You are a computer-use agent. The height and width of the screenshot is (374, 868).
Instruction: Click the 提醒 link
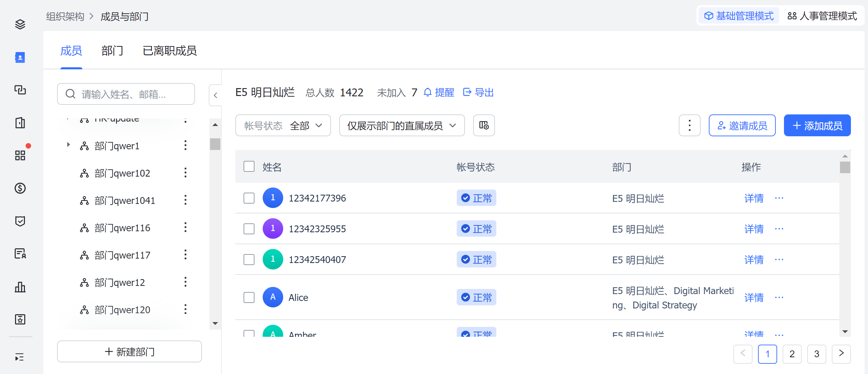[439, 93]
